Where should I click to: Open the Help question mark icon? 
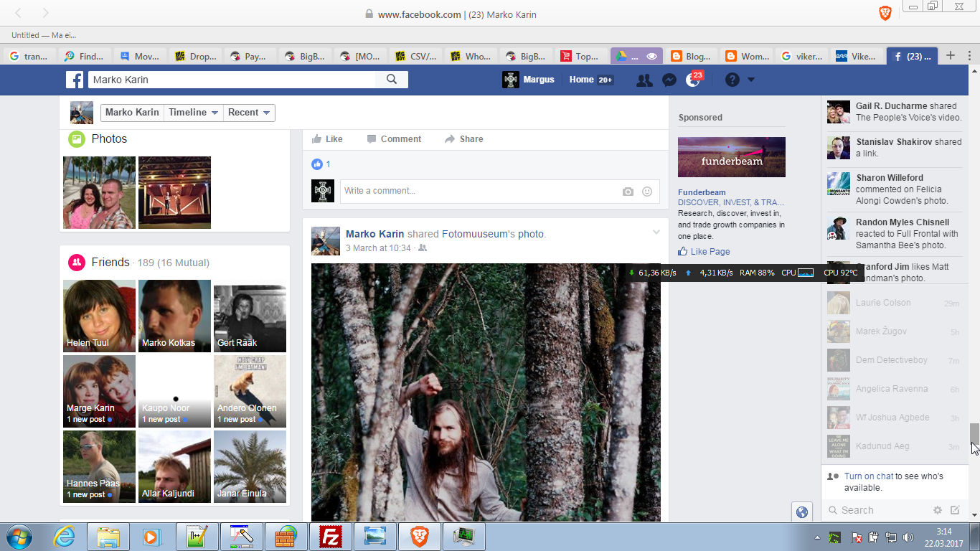pos(732,80)
